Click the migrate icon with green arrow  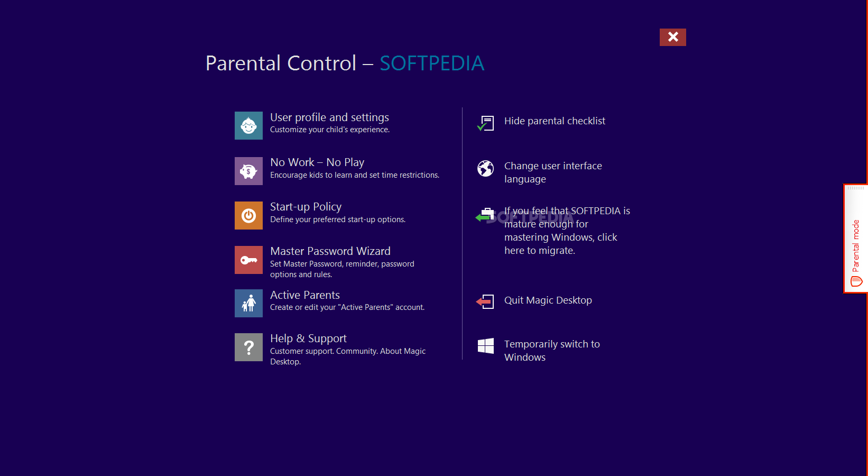click(484, 215)
